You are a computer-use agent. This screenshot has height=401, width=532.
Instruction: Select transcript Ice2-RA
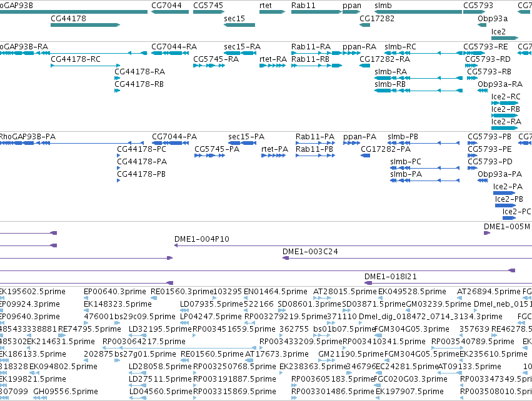[504, 128]
